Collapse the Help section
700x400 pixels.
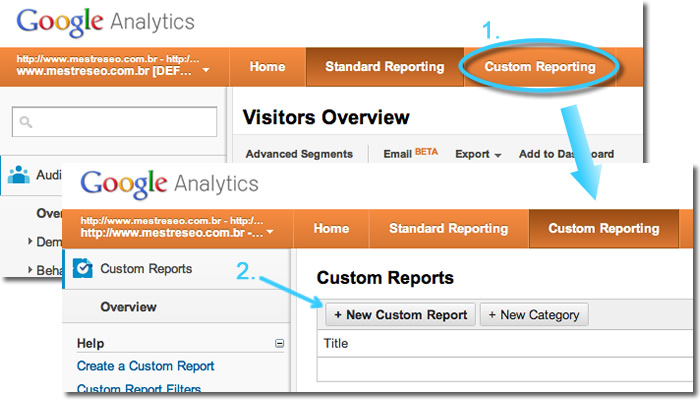pyautogui.click(x=279, y=343)
